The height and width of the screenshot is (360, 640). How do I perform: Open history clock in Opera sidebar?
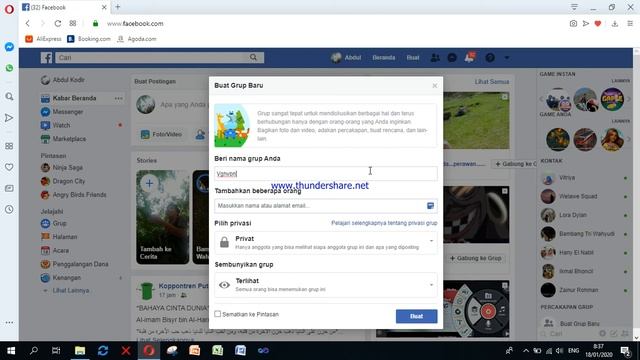point(9,209)
